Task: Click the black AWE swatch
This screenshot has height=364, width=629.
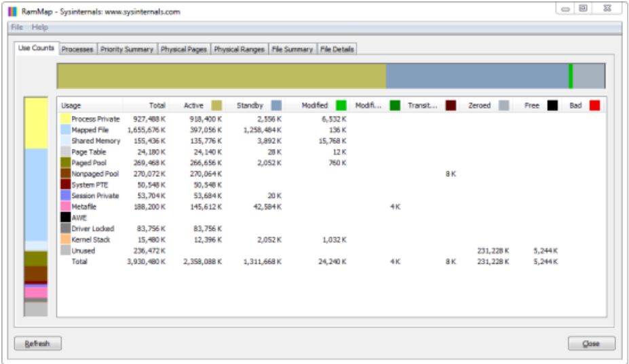Action: [66, 218]
